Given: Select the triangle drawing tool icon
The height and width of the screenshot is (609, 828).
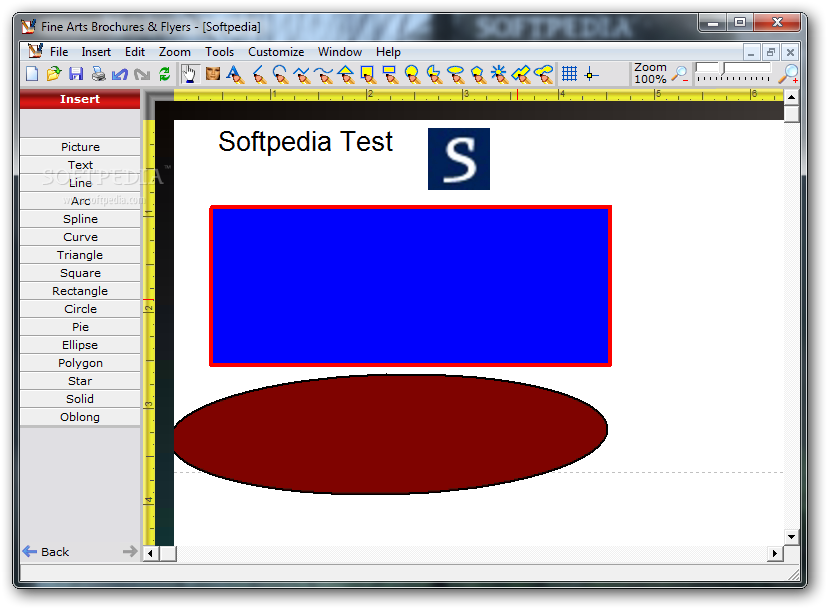Looking at the screenshot, I should 346,74.
